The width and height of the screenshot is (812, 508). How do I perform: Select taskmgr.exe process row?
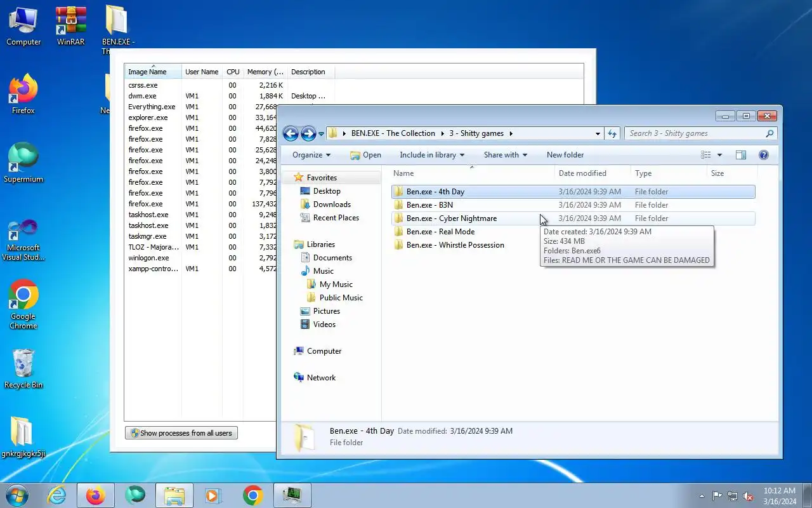202,236
